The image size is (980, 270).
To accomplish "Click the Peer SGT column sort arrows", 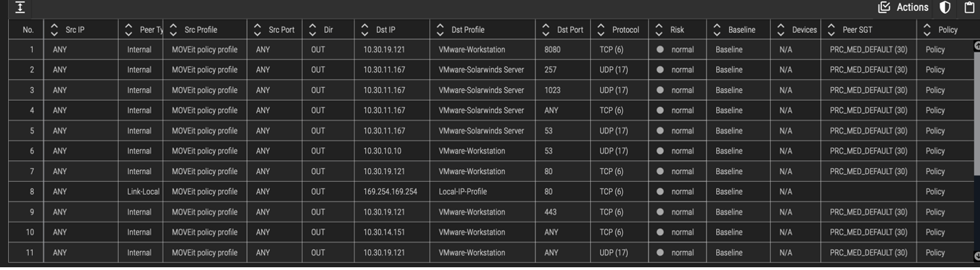I will coord(831,30).
